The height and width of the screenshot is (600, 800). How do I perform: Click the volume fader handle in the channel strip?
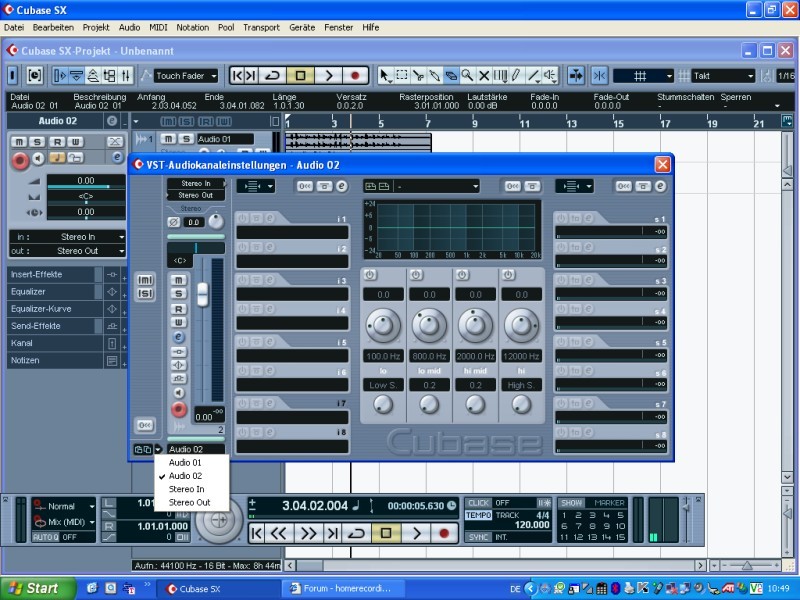[x=203, y=294]
